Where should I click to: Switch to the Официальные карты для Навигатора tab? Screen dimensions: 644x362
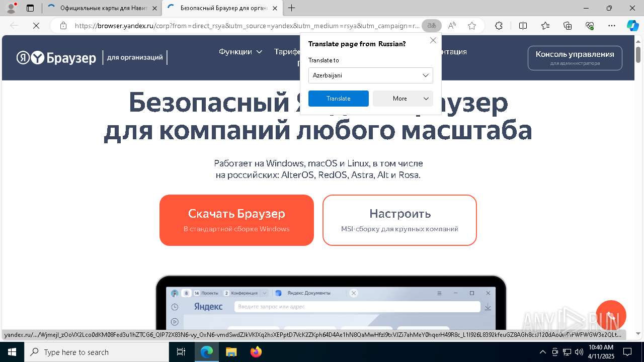coord(102,8)
